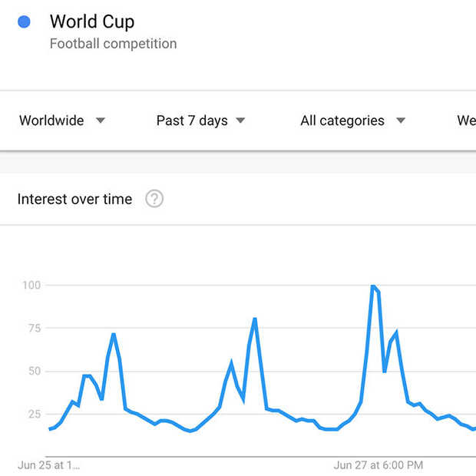The height and width of the screenshot is (476, 476).
Task: Open the partially visible We... search type filter
Action: [x=467, y=121]
